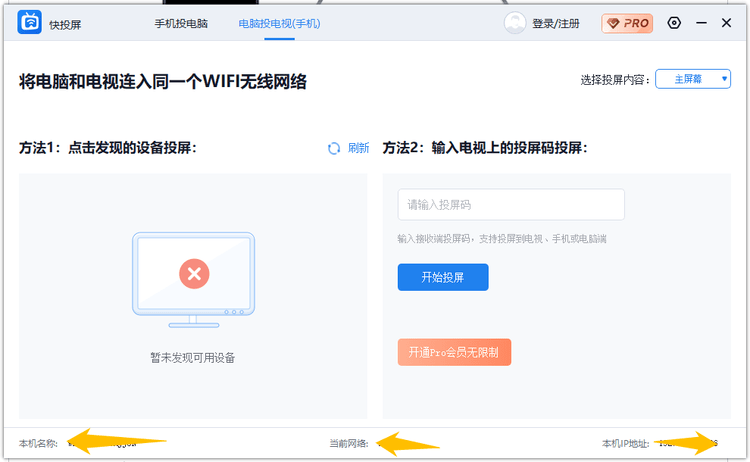The image size is (750, 462).
Task: Expand the 主屏幕 screen content dropdown
Action: click(693, 79)
